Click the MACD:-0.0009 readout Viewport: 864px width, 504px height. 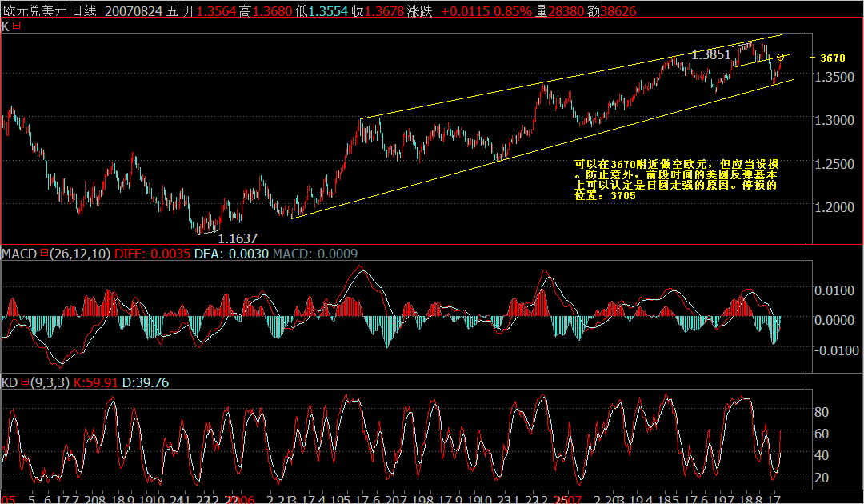315,254
